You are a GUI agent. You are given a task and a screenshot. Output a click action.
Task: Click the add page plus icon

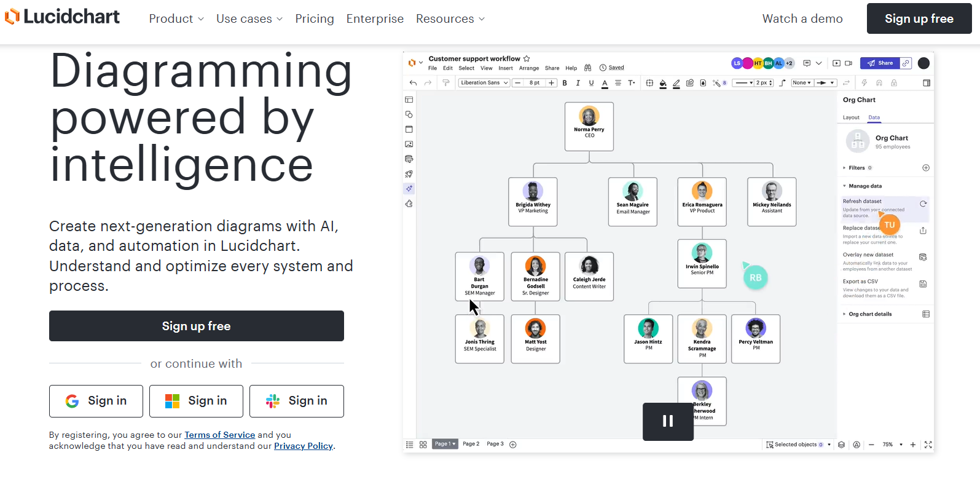coord(513,445)
